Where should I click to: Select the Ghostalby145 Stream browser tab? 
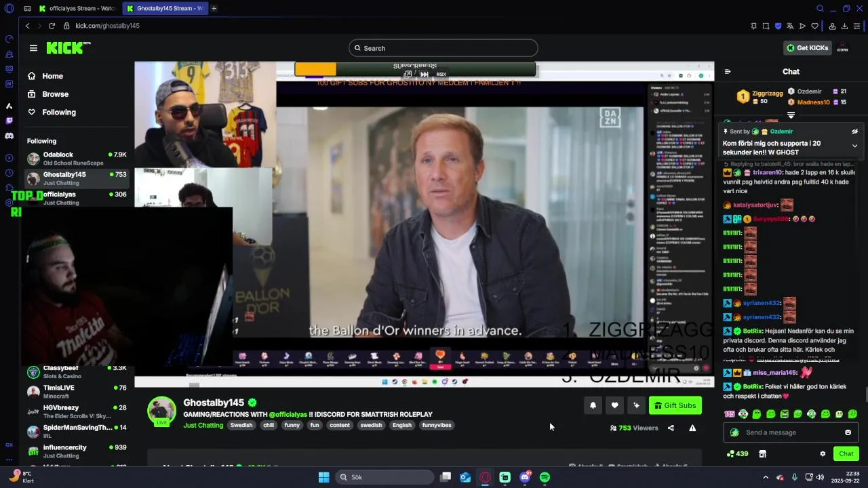coord(166,8)
